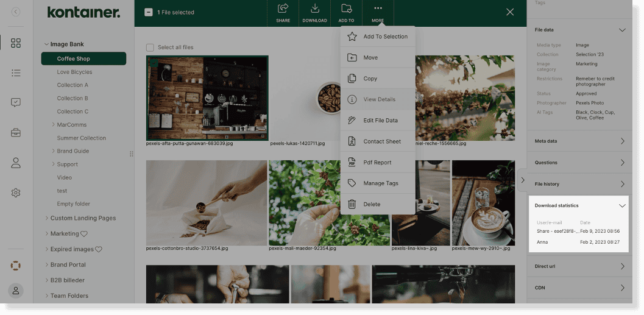644x315 pixels.
Task: Choose Manage Tags menu entry
Action: click(378, 183)
